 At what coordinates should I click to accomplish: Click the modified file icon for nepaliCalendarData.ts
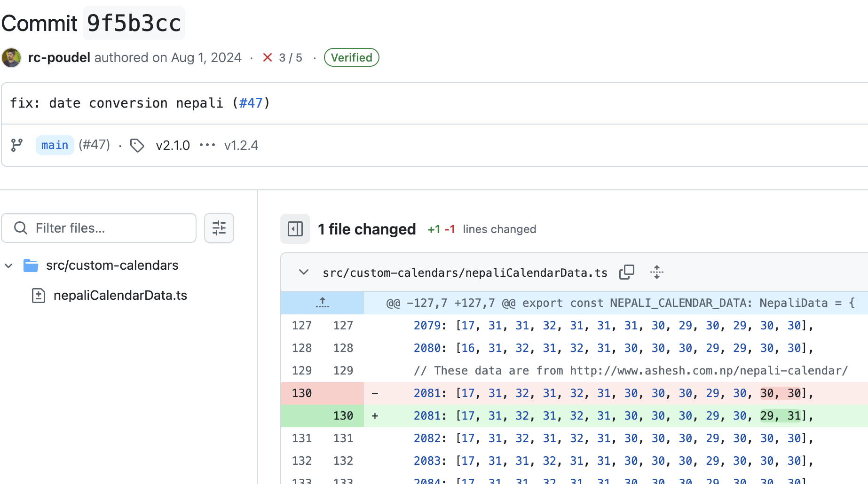39,296
